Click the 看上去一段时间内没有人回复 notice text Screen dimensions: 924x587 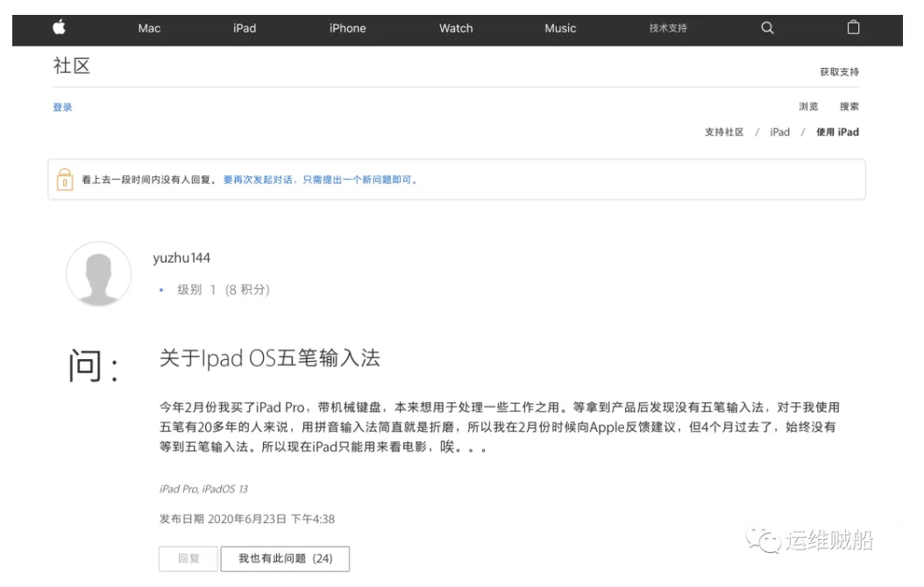[x=149, y=180]
